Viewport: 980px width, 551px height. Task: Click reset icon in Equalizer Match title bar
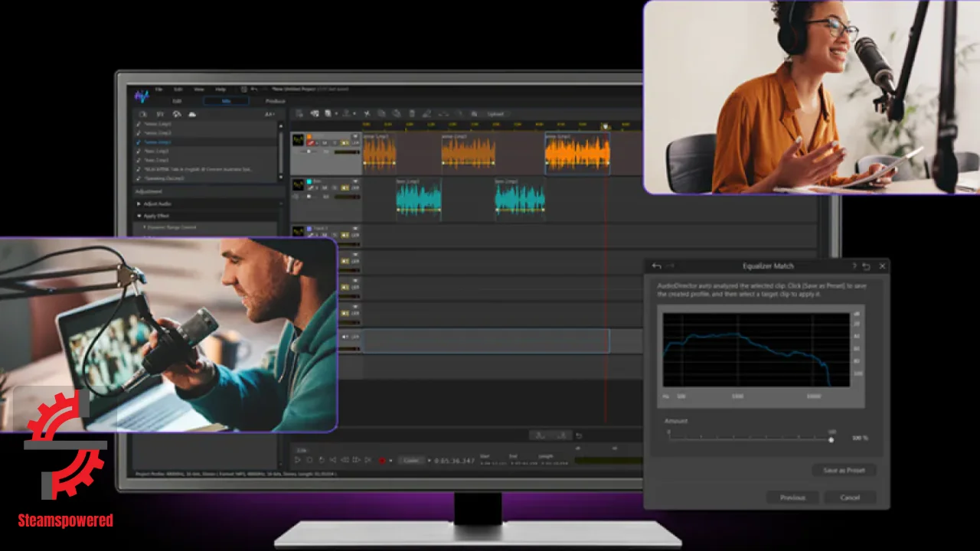pyautogui.click(x=867, y=266)
